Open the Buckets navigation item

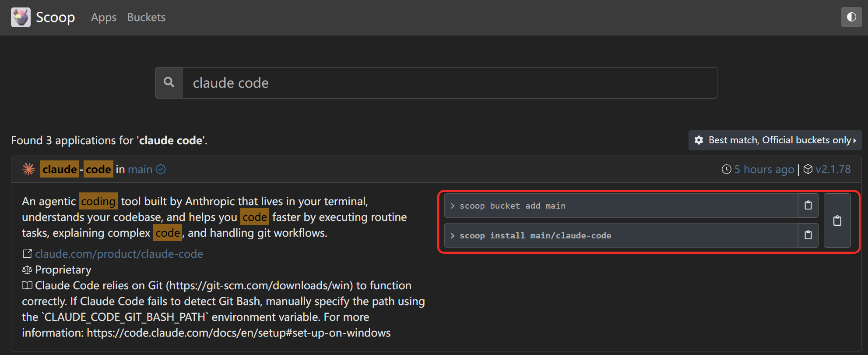(146, 17)
